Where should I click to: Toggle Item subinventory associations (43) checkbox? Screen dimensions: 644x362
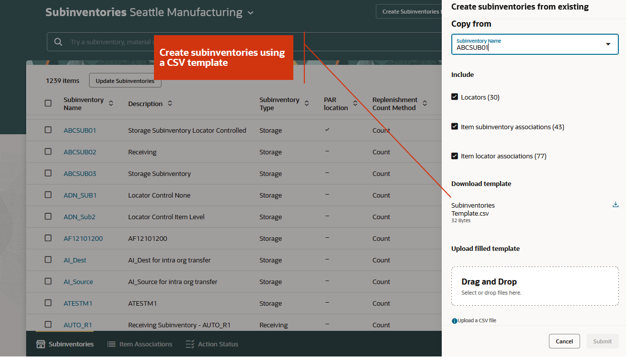coord(454,126)
